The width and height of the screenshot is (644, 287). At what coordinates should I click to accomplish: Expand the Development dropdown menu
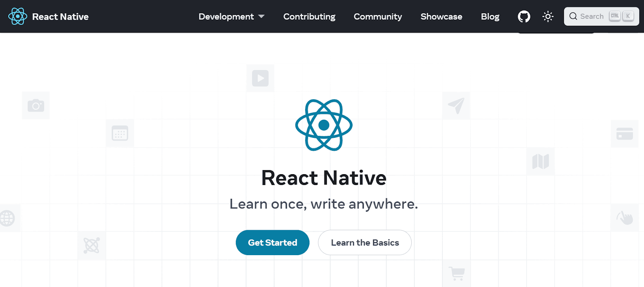click(x=231, y=17)
